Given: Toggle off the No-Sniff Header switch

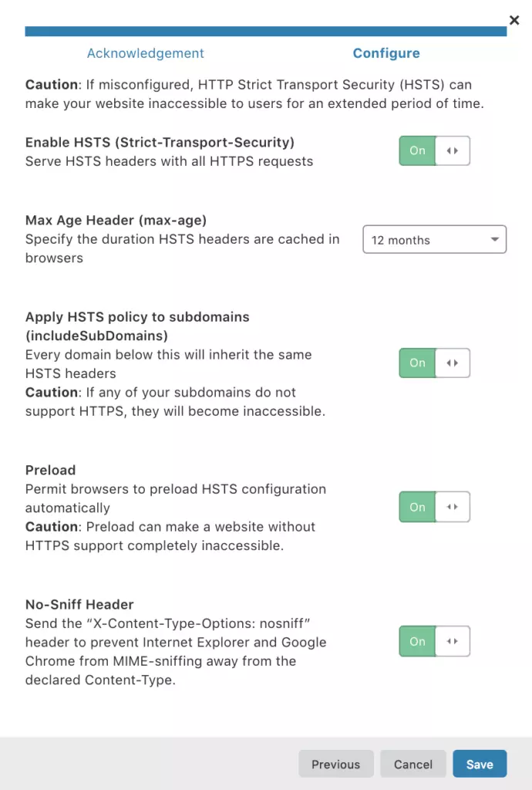Looking at the screenshot, I should (434, 641).
